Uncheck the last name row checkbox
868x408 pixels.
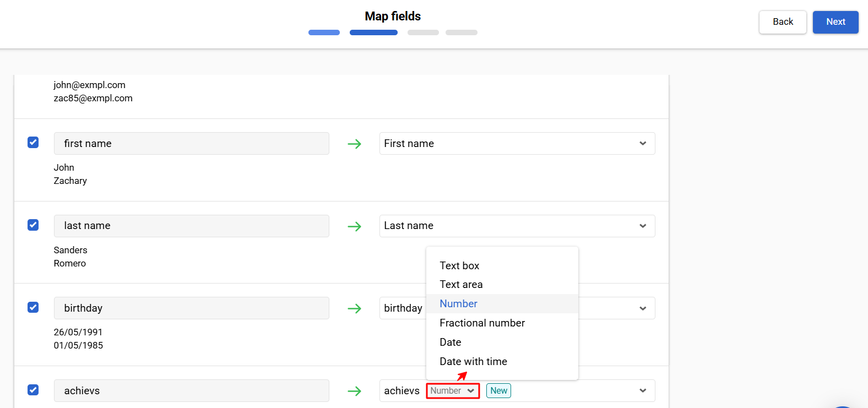click(33, 225)
